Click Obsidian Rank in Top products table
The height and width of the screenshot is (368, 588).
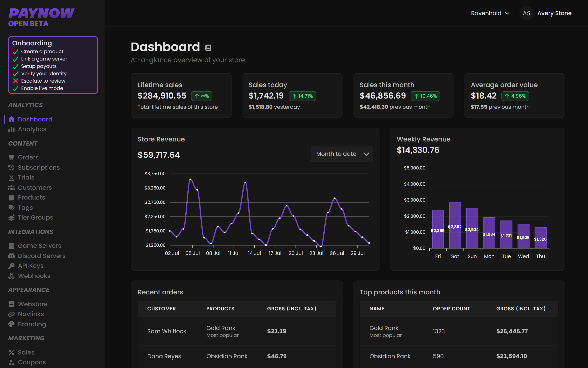pyautogui.click(x=390, y=356)
